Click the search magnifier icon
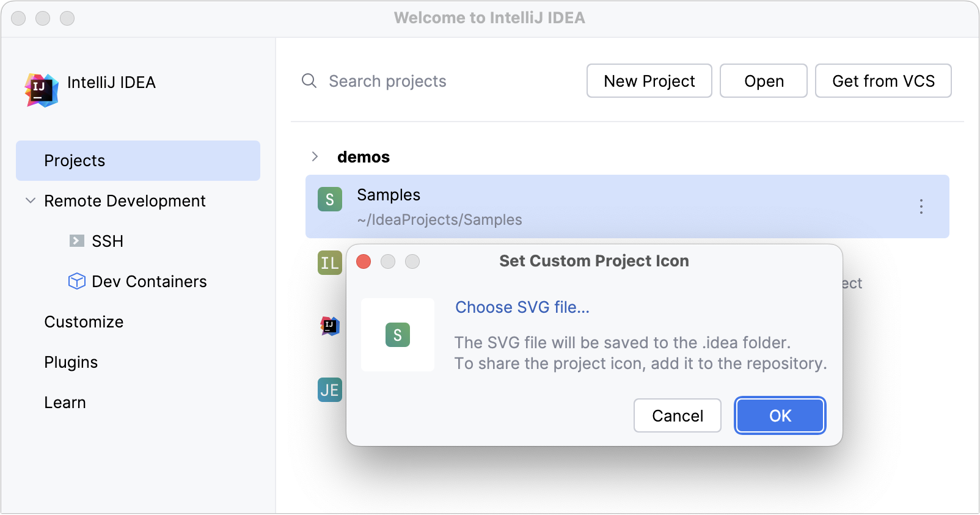 (309, 81)
